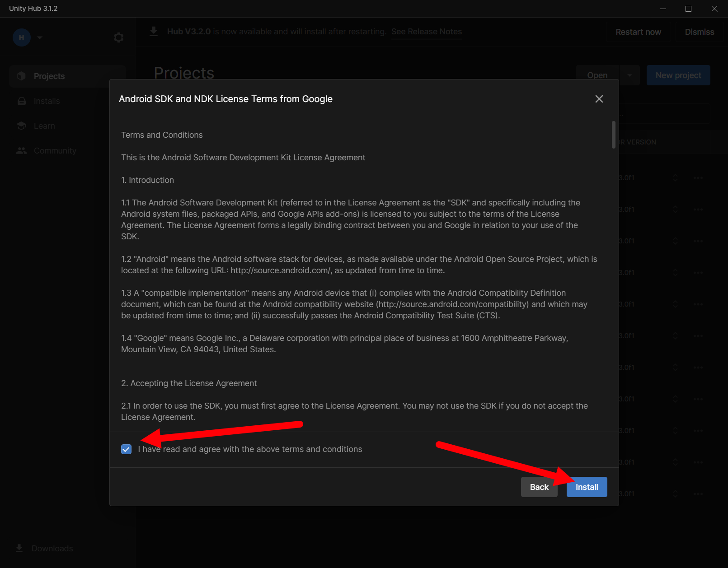Click the Terms and Conditions heading text
The height and width of the screenshot is (568, 728).
162,135
